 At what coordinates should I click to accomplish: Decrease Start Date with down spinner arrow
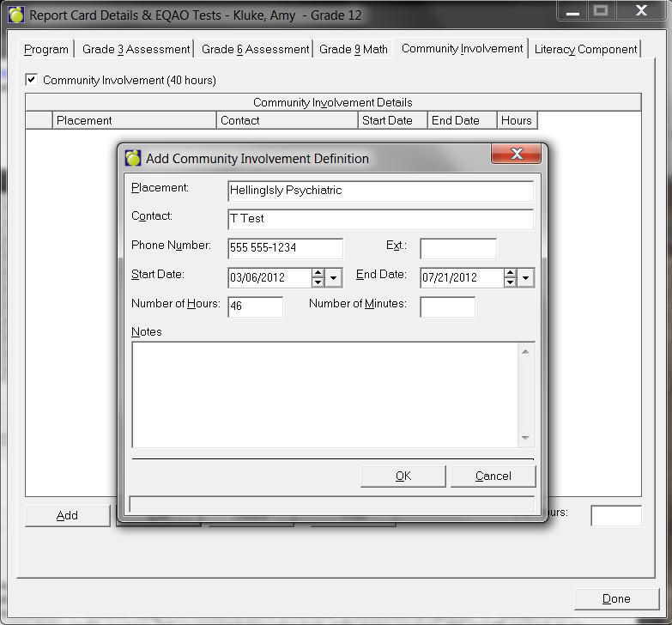tap(318, 282)
